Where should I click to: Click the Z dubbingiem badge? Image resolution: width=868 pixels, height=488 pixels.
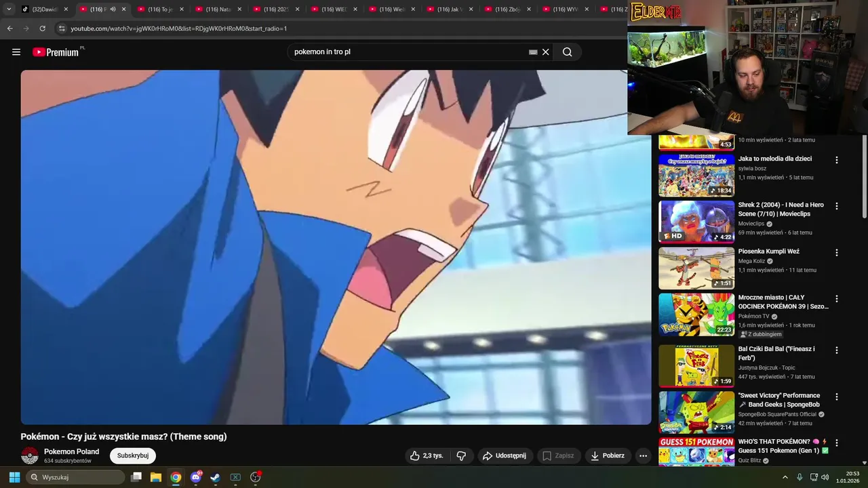click(x=761, y=334)
